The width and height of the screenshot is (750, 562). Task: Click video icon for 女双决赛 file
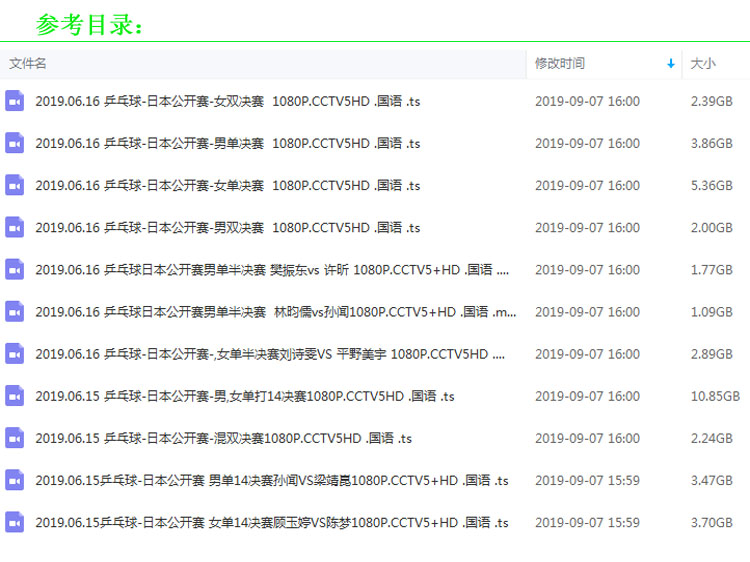[x=15, y=101]
